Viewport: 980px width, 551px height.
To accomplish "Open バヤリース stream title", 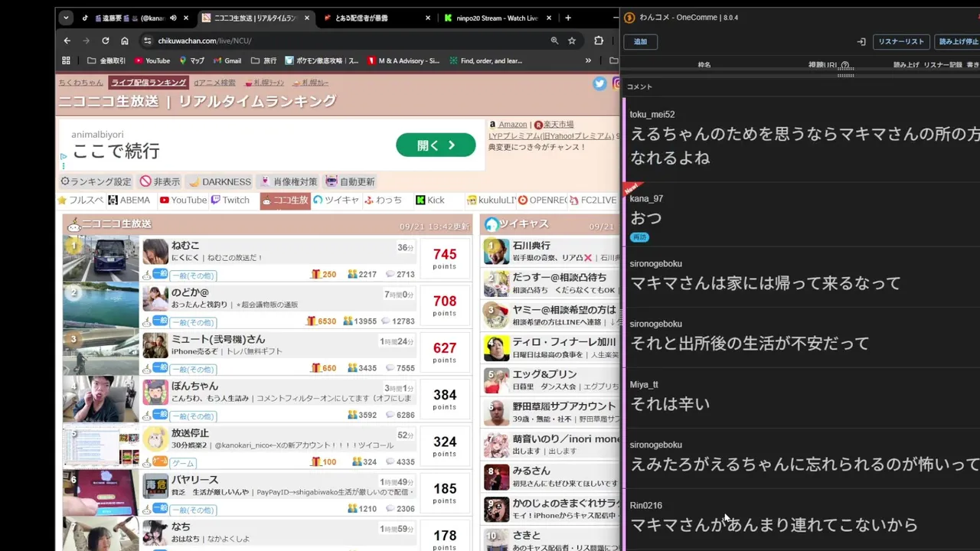I will 194,480.
